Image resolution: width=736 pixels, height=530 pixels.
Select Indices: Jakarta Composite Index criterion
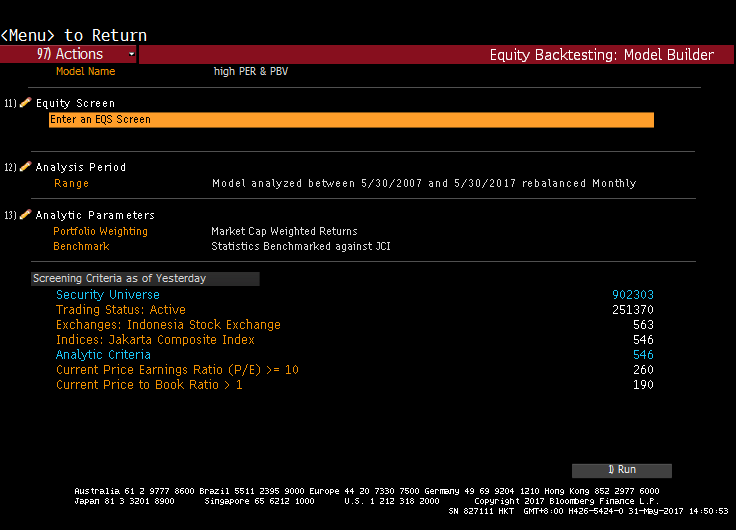[x=155, y=340]
